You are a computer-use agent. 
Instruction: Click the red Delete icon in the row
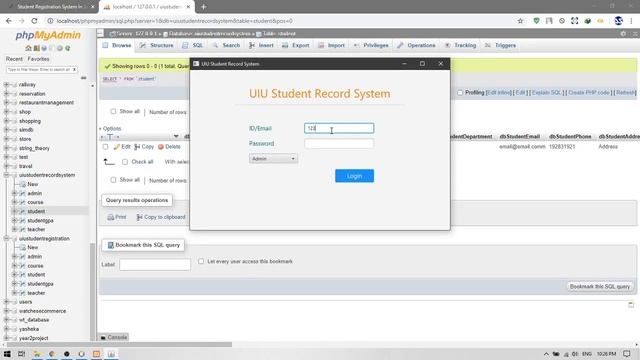(x=161, y=147)
